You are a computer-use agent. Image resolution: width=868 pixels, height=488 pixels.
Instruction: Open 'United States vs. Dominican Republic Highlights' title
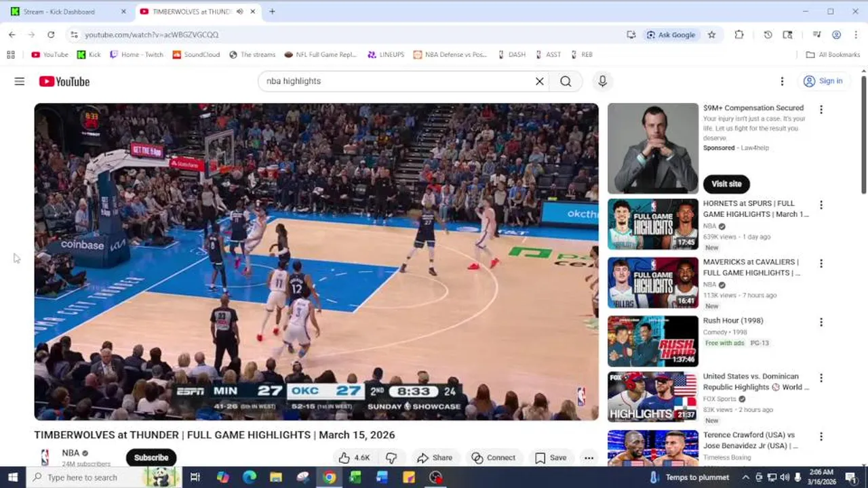click(755, 382)
